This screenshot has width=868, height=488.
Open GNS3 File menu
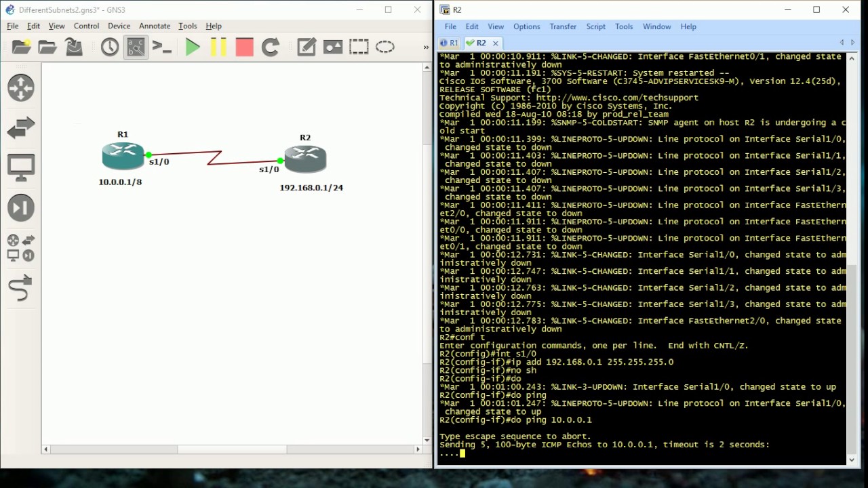[13, 26]
